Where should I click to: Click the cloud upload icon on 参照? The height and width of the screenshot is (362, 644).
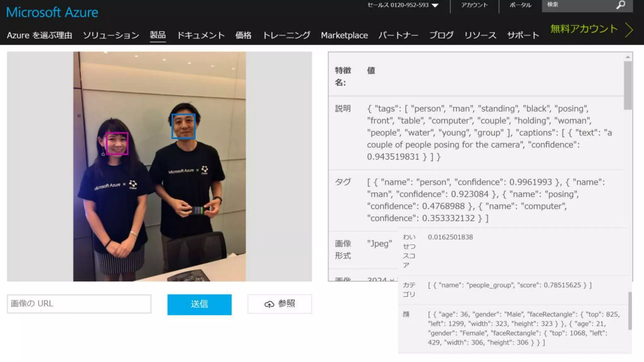269,304
